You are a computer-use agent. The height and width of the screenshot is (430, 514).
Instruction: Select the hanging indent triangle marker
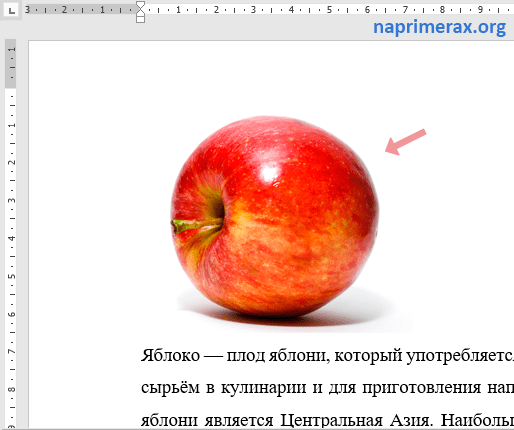point(141,12)
